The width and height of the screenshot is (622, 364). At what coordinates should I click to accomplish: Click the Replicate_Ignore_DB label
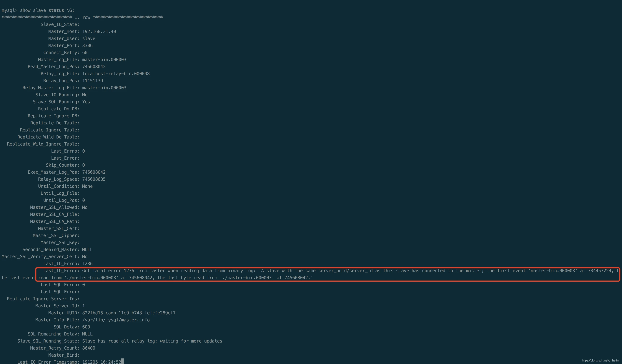coord(53,116)
